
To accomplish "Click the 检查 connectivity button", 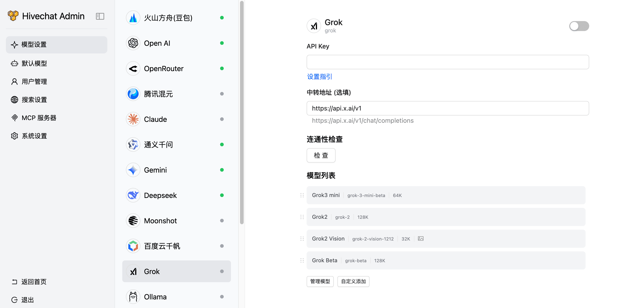I will tap(321, 155).
